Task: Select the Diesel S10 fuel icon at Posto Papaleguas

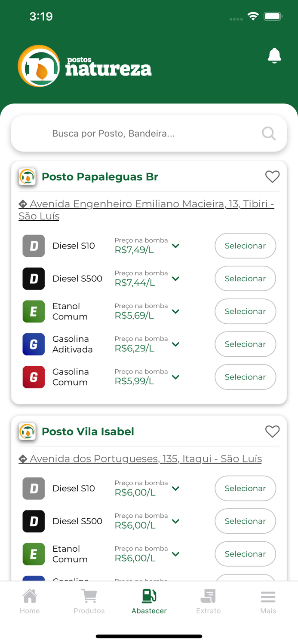Action: (x=34, y=246)
